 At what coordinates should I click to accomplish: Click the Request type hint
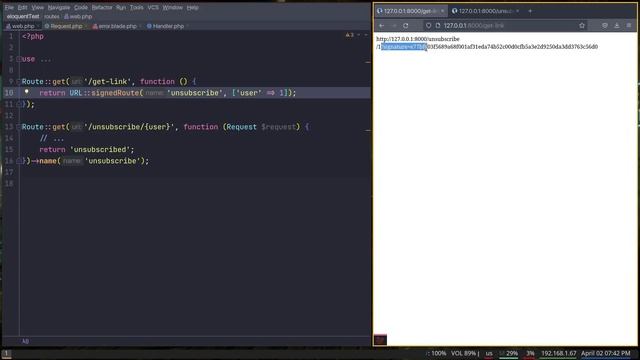242,127
